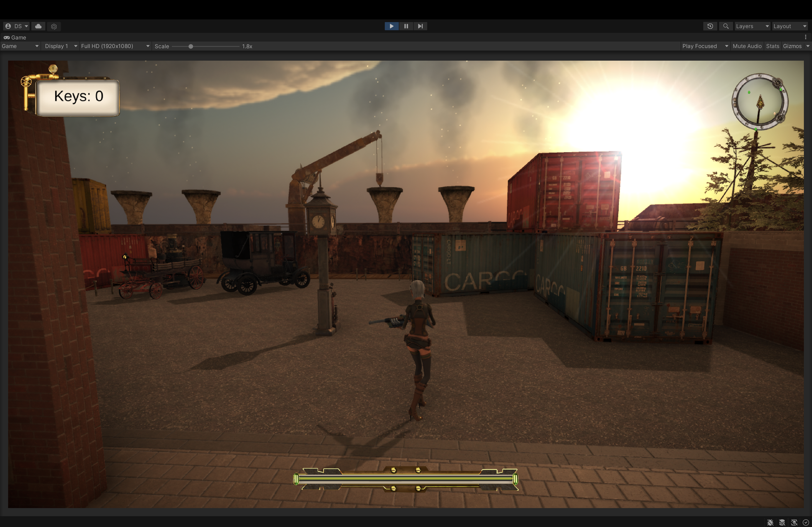Click the debug mode bug icon
This screenshot has height=527, width=812.
tap(770, 522)
